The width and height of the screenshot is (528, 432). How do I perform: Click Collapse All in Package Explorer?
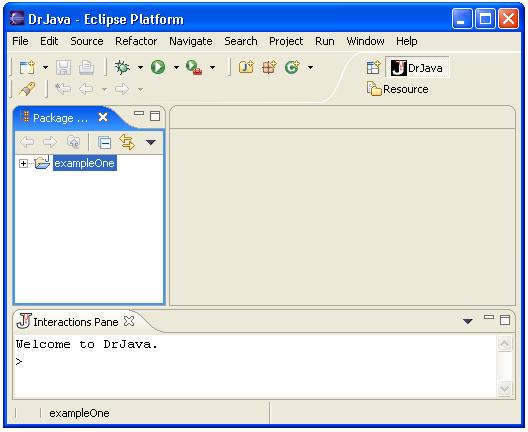tap(104, 143)
